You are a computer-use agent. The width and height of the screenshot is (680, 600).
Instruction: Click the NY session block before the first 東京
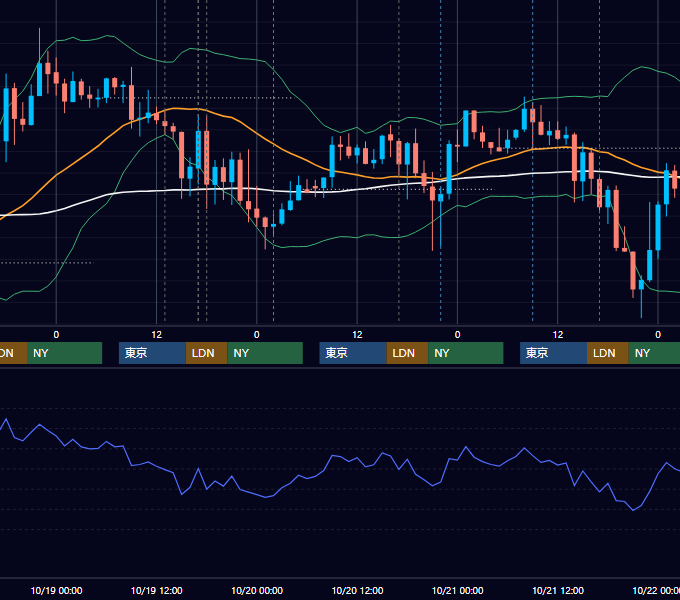pos(64,353)
